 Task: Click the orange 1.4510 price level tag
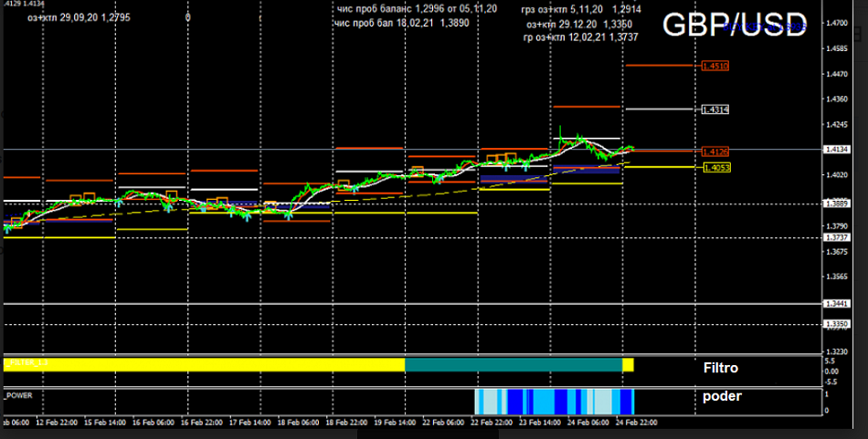715,66
